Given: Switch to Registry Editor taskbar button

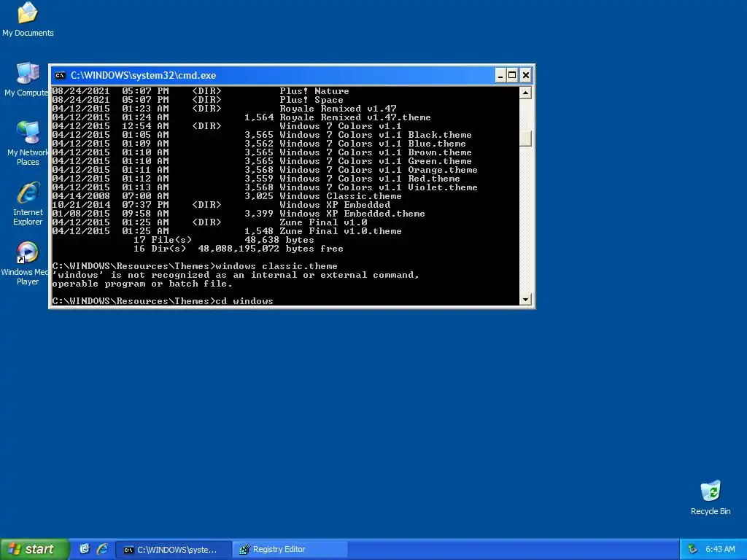Looking at the screenshot, I should (290, 550).
